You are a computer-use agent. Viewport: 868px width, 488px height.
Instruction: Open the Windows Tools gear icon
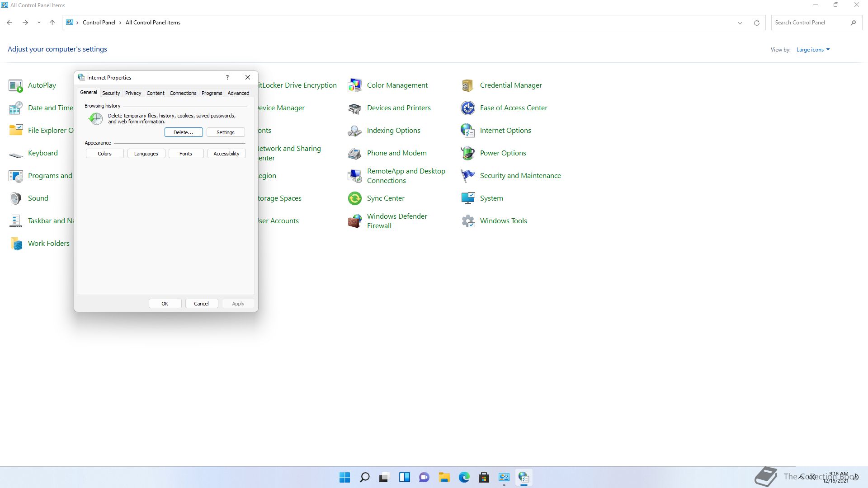pyautogui.click(x=468, y=221)
